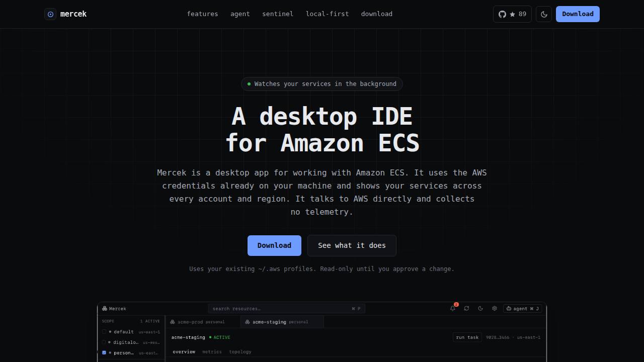
Task: Switch to the acme-prod tab
Action: click(x=203, y=322)
